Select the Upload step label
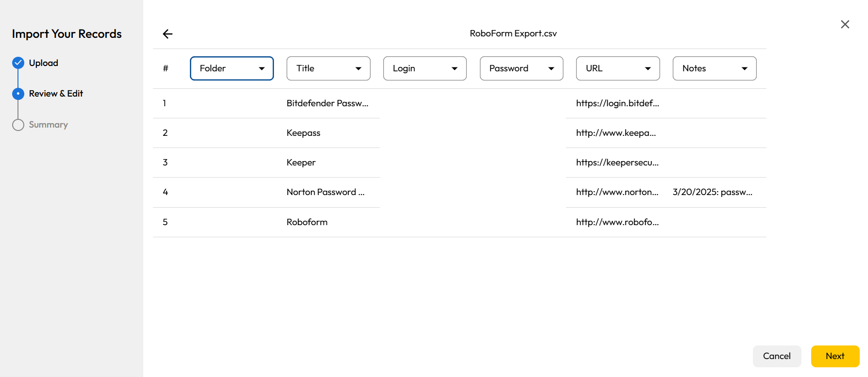This screenshot has height=377, width=868. [43, 63]
